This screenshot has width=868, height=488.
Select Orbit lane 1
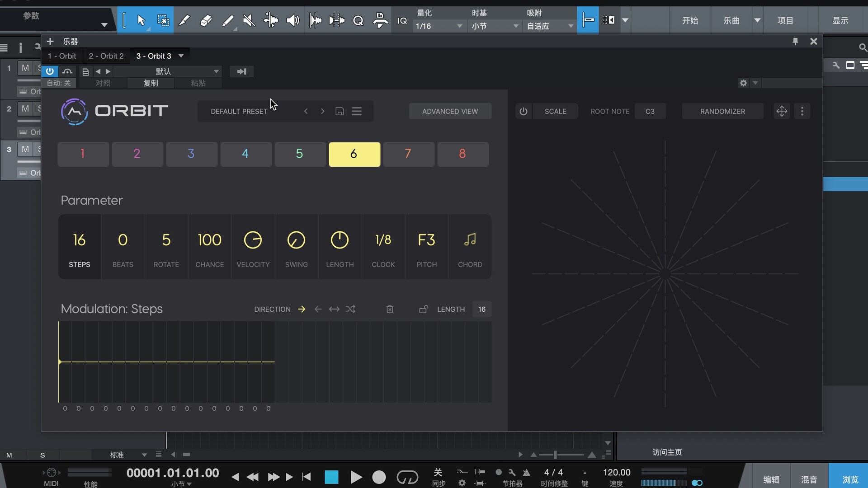click(x=83, y=154)
